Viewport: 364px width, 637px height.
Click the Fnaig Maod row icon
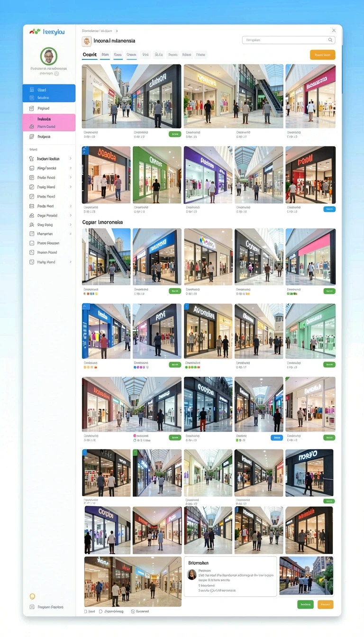(x=32, y=187)
